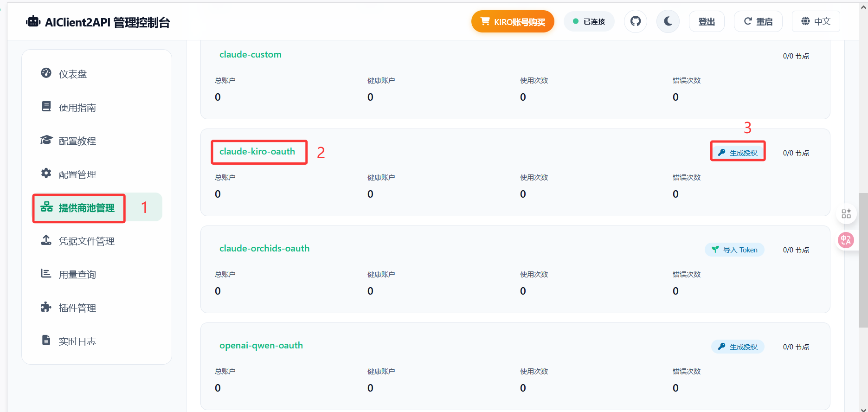
Task: Click the restart arrow icon beside 重启
Action: tap(747, 21)
